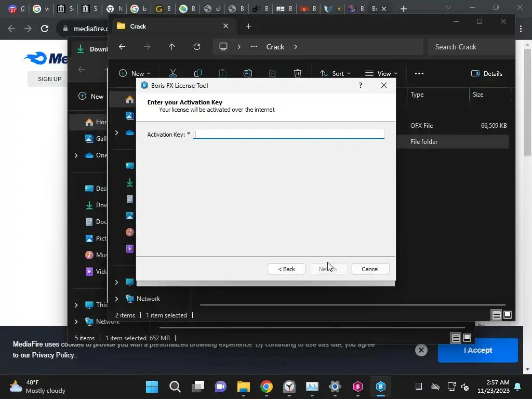
Task: Expand the OneDrive node in Crack navigation pane
Action: click(x=117, y=132)
